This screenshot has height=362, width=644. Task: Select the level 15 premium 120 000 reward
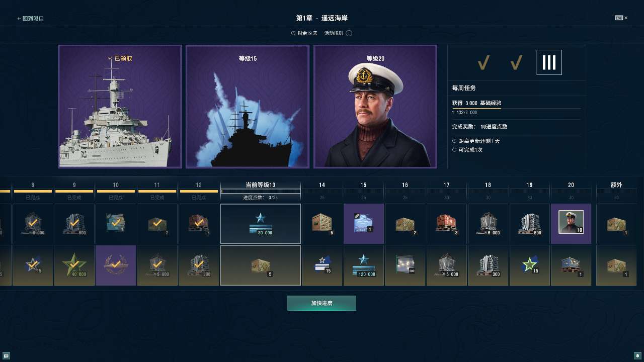(364, 265)
